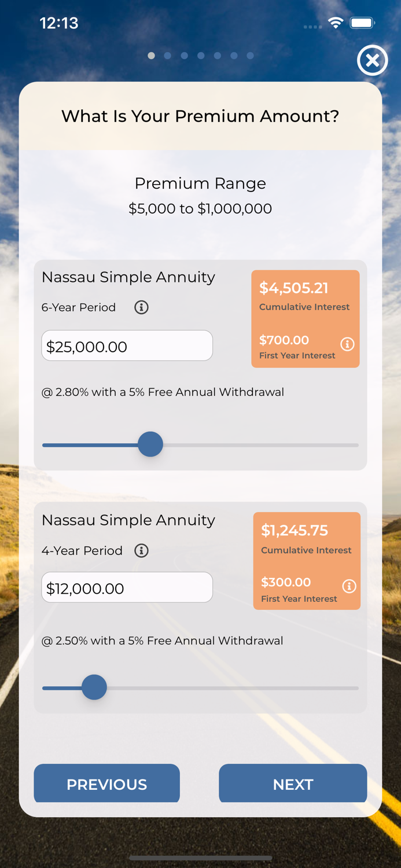Tap the currently active second pagination dot
The height and width of the screenshot is (868, 401).
[168, 56]
